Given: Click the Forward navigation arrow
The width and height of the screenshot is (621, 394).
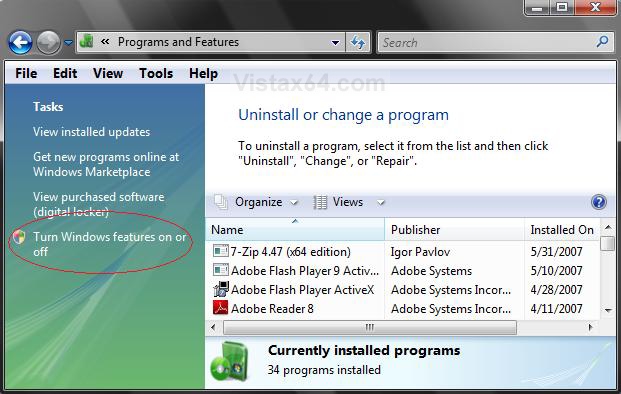Looking at the screenshot, I should point(48,42).
